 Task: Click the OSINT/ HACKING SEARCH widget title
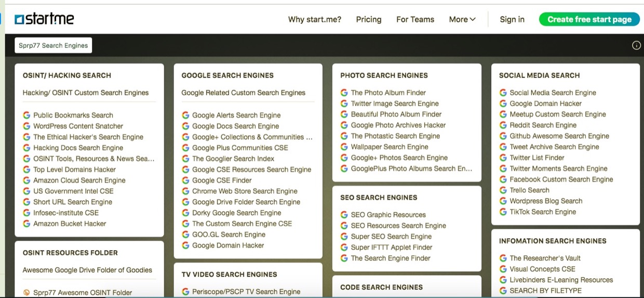pyautogui.click(x=67, y=75)
